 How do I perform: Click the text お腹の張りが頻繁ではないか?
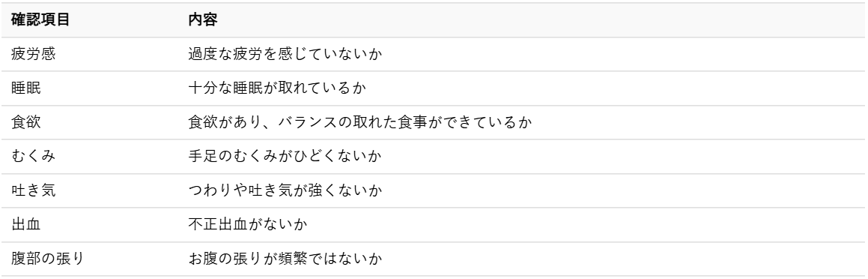coord(285,259)
